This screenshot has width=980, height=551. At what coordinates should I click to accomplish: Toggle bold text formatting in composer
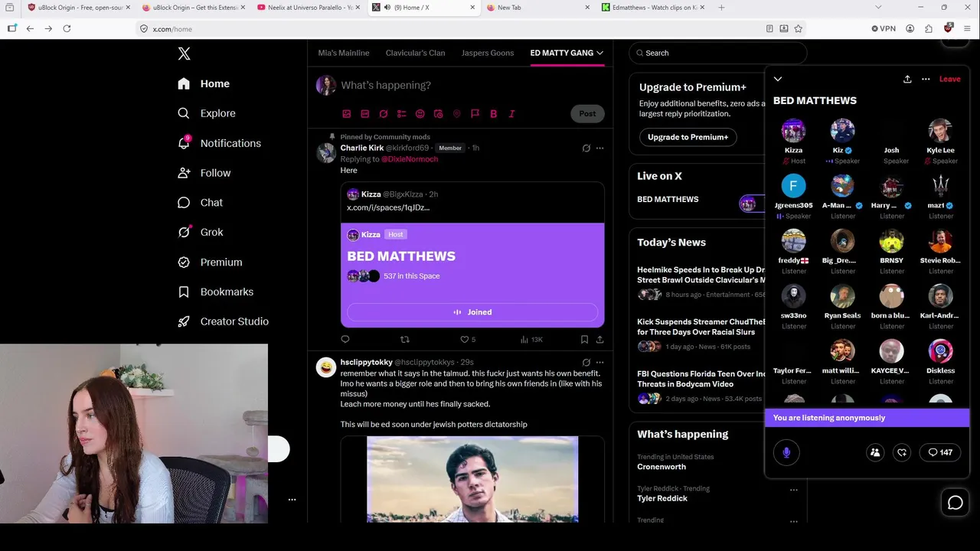point(493,114)
